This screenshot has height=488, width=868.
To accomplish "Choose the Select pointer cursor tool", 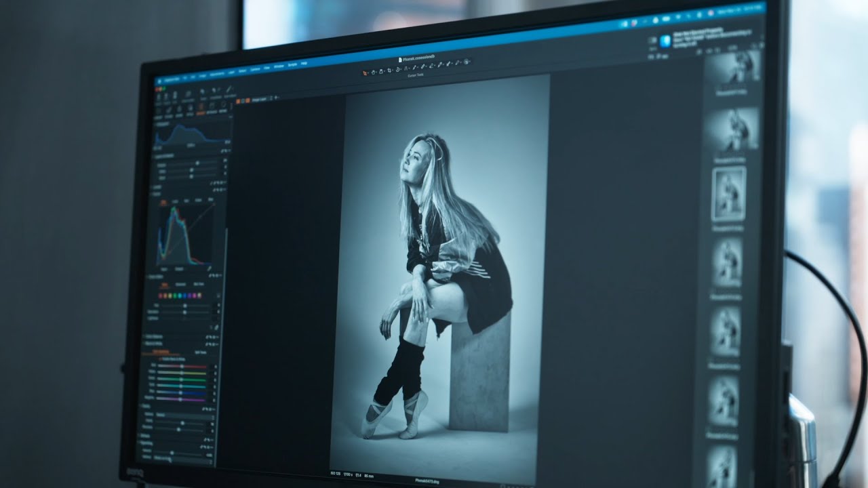I will [365, 73].
